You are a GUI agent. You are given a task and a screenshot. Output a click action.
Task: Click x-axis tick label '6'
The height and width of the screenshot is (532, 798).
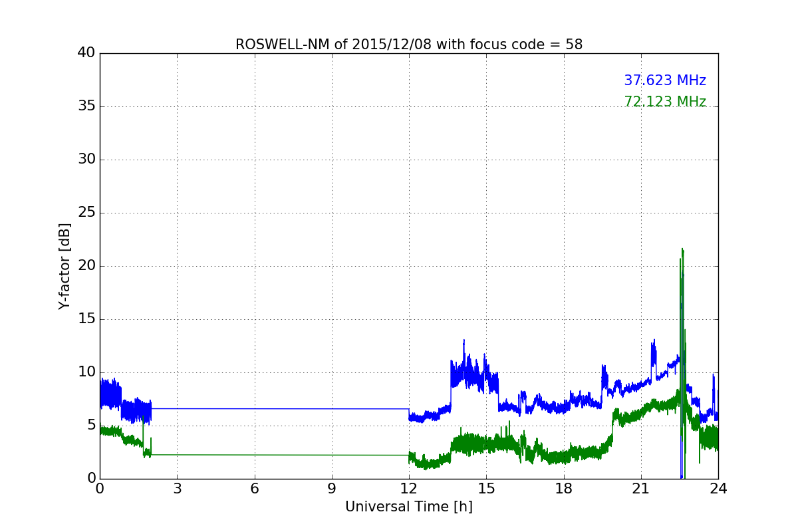(x=255, y=489)
